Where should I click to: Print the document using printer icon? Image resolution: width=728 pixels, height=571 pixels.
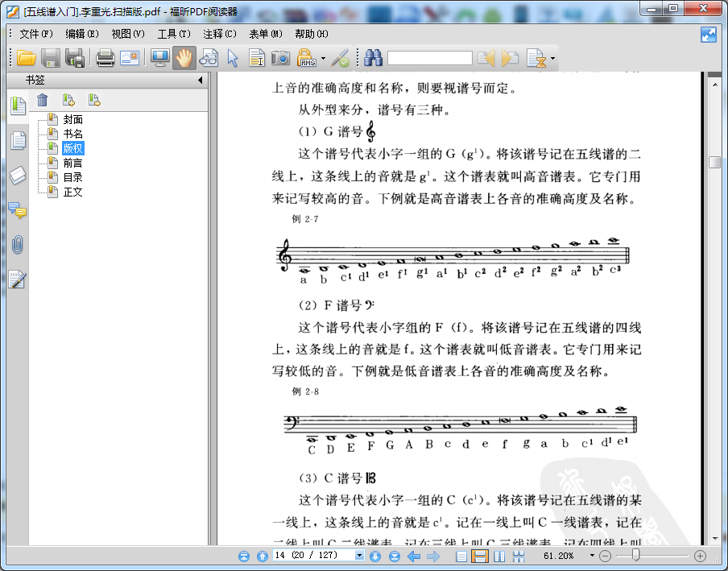click(x=105, y=58)
